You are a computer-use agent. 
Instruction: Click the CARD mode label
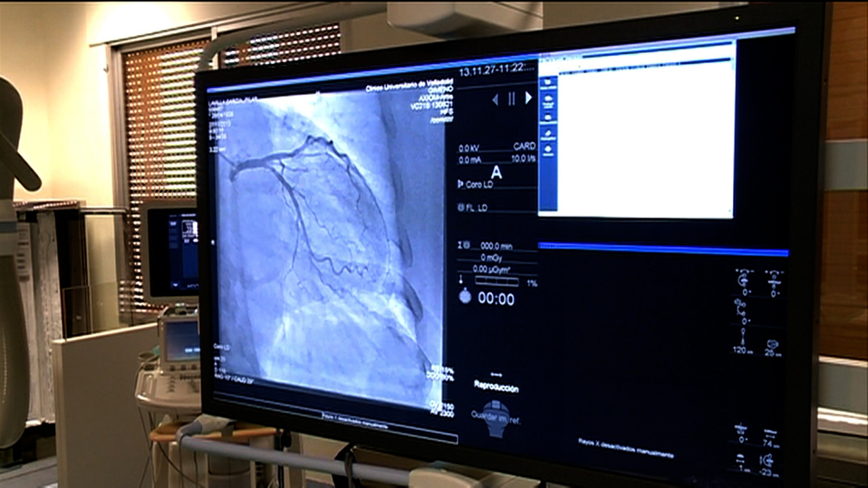point(524,145)
